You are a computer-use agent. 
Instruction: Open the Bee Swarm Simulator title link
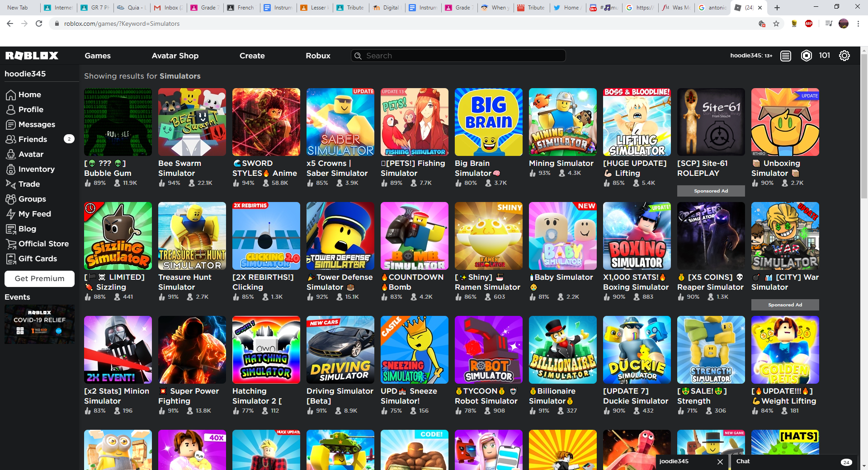[179, 168]
